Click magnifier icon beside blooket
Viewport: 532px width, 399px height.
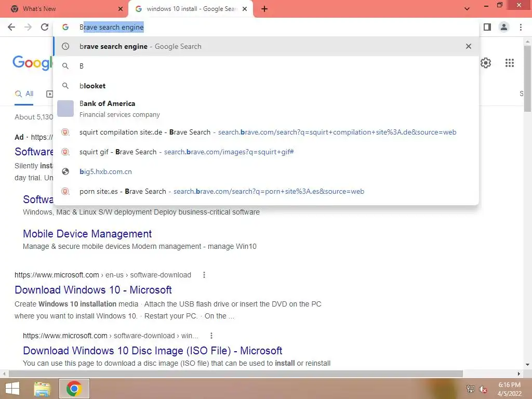point(65,86)
